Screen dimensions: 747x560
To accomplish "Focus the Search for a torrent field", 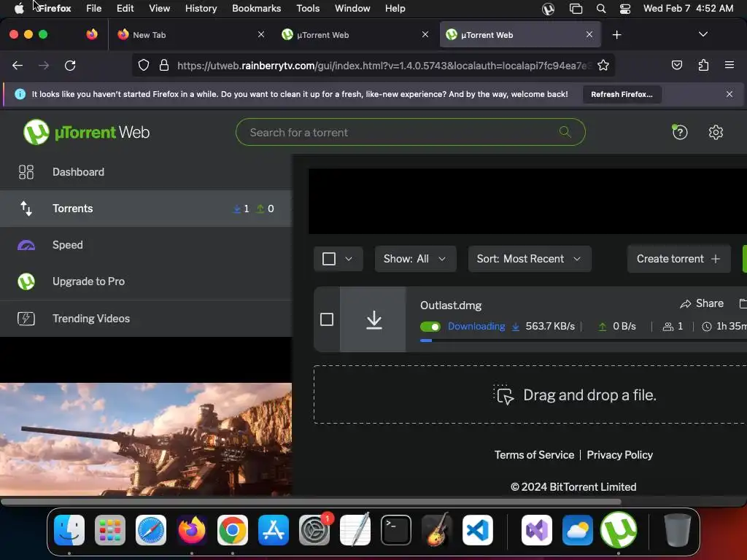I will coord(410,132).
